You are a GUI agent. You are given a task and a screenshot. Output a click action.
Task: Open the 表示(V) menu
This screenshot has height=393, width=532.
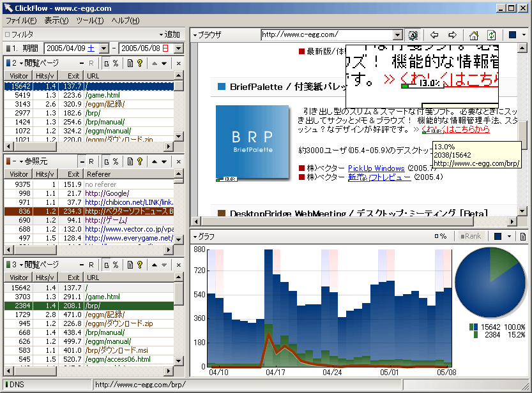click(x=56, y=20)
